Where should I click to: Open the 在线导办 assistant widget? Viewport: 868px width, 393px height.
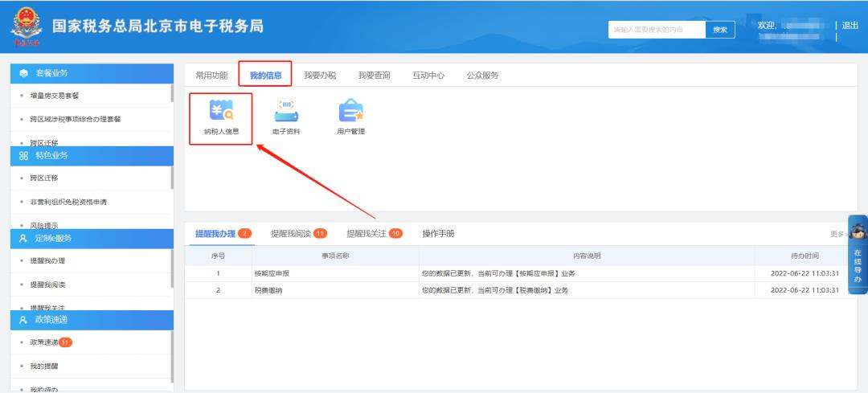coord(858,254)
